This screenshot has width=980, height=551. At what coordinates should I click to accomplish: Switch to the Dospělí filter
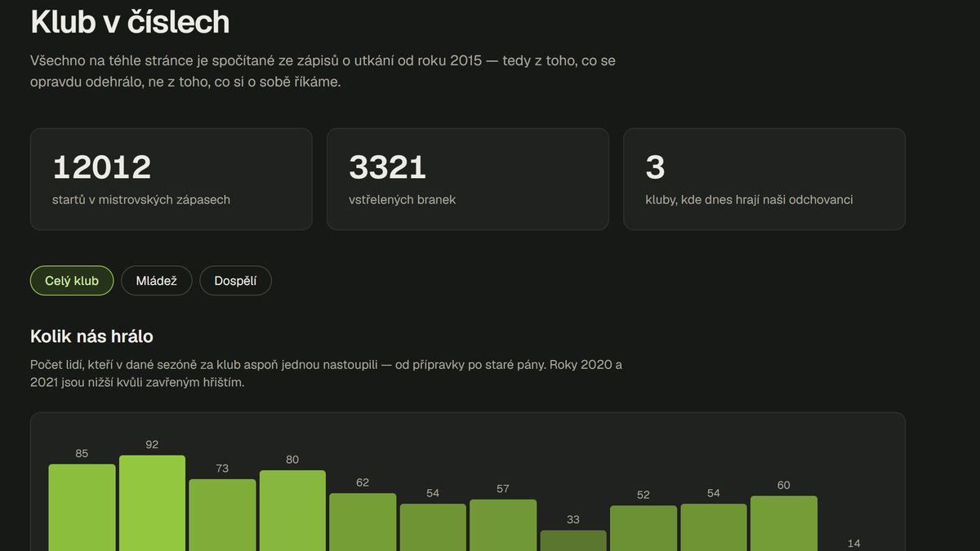click(x=235, y=281)
